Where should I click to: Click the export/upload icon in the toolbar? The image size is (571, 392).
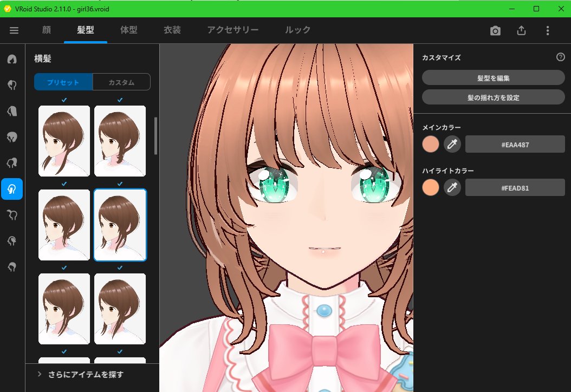click(521, 31)
